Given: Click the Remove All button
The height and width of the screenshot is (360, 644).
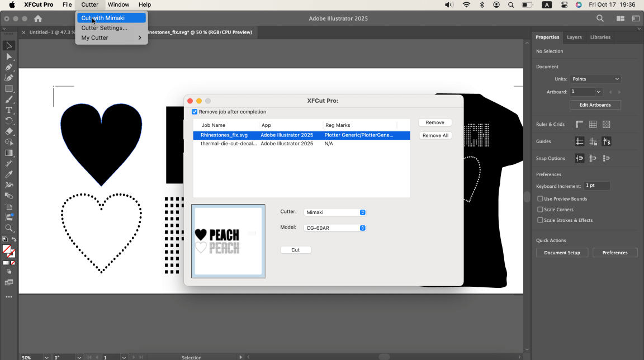Looking at the screenshot, I should coord(435,135).
